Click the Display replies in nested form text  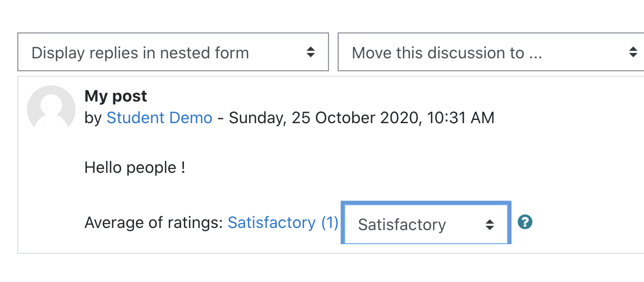pos(140,53)
